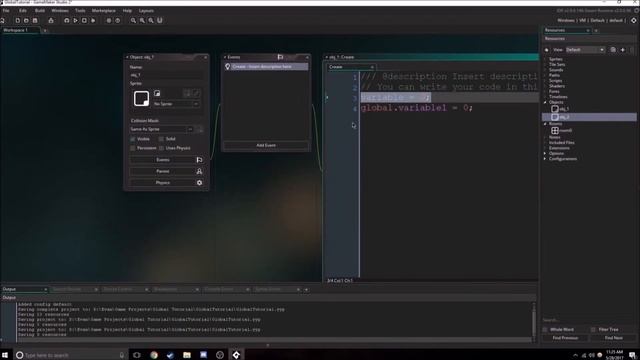Image resolution: width=640 pixels, height=360 pixels.
Task: Click the Parent button in Object window
Action: tap(166, 171)
